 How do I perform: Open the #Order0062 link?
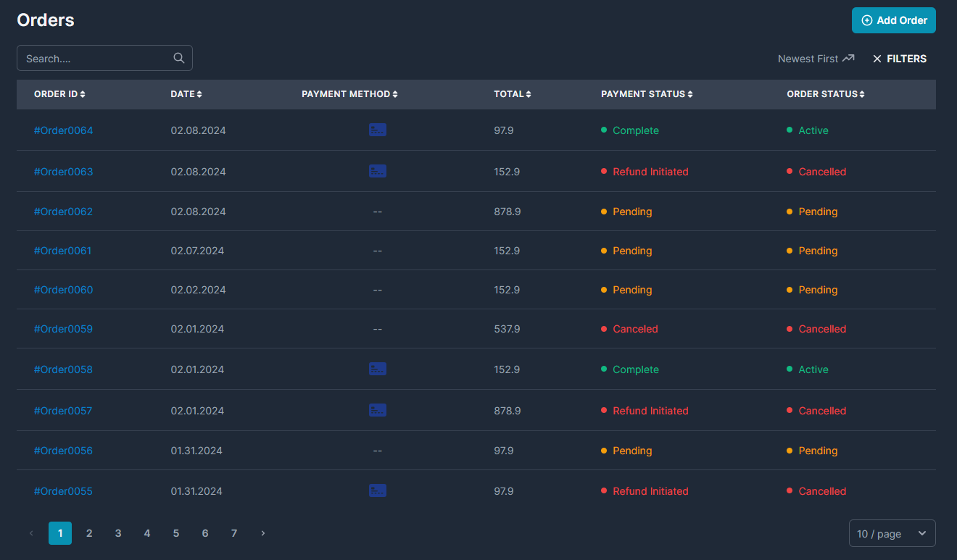pos(64,212)
